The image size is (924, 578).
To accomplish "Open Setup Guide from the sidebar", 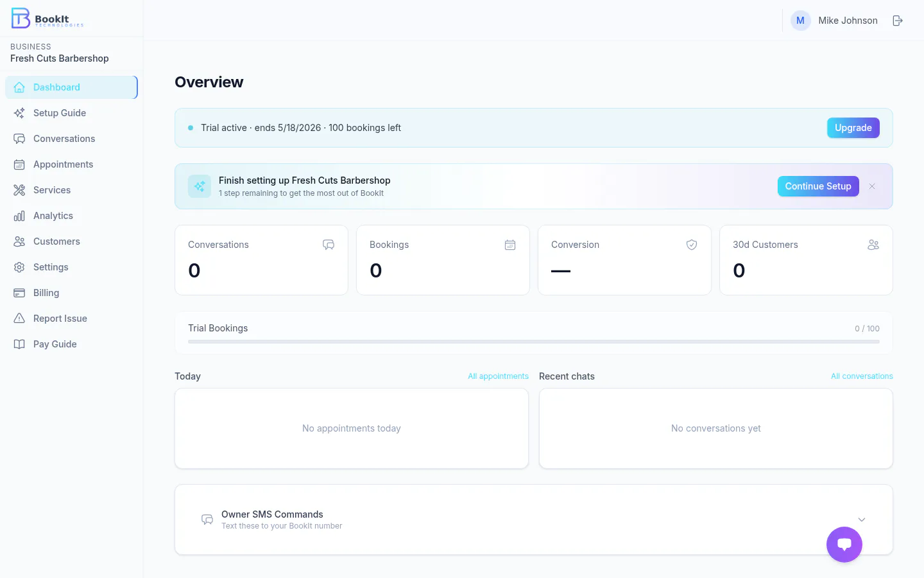I will tap(71, 113).
